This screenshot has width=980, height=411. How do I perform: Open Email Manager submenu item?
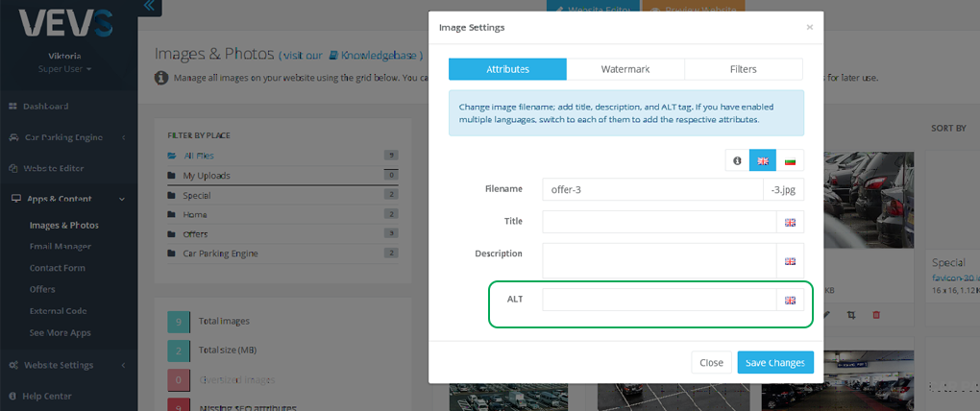[60, 247]
